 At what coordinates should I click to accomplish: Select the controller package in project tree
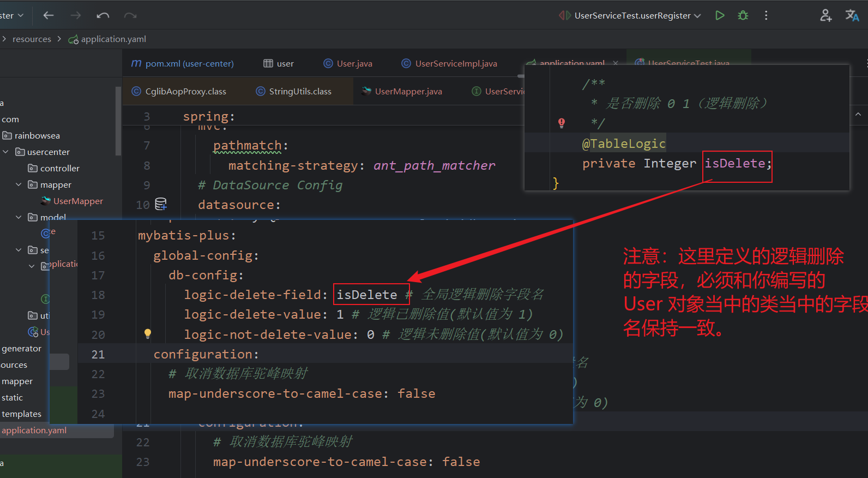click(53, 168)
